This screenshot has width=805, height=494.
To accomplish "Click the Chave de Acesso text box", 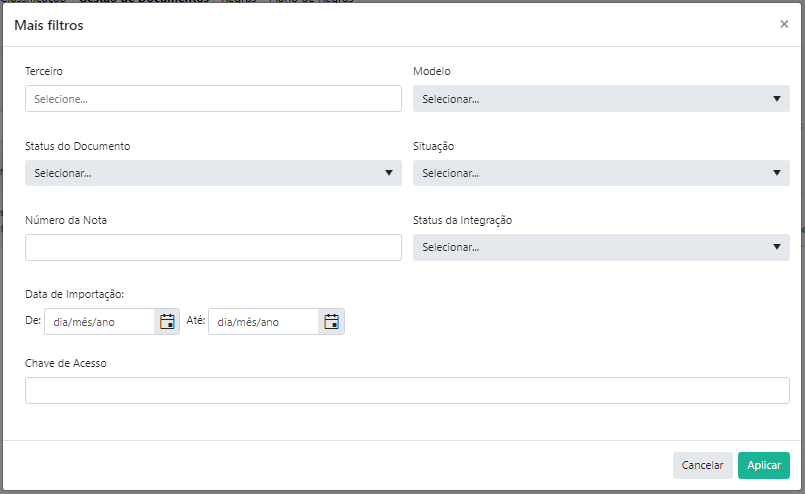I will [x=407, y=390].
